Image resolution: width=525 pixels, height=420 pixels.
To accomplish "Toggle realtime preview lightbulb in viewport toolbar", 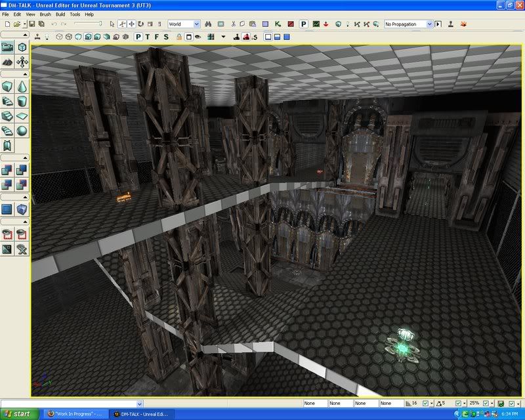I will [47, 37].
